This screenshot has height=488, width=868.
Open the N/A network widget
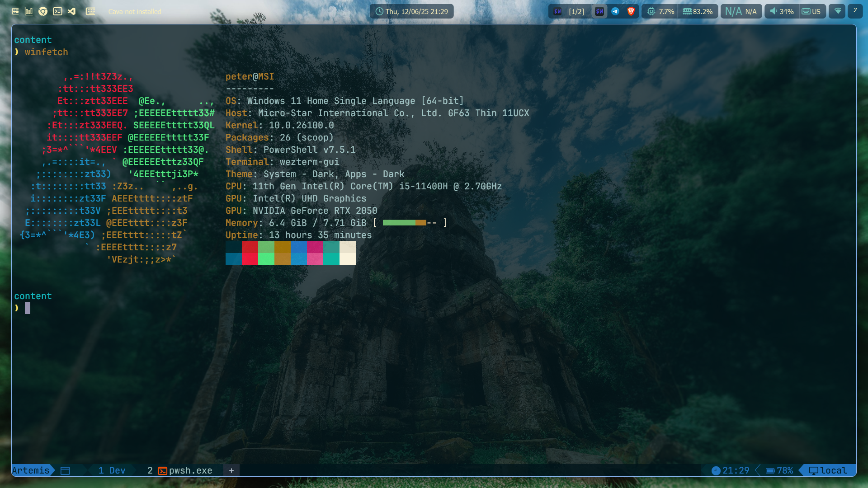[x=741, y=11]
